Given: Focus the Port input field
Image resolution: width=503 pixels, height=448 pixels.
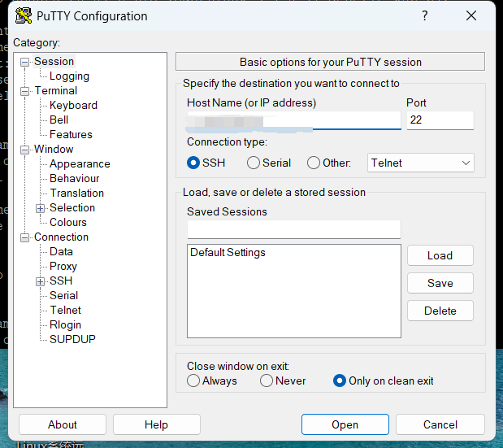Looking at the screenshot, I should point(440,120).
